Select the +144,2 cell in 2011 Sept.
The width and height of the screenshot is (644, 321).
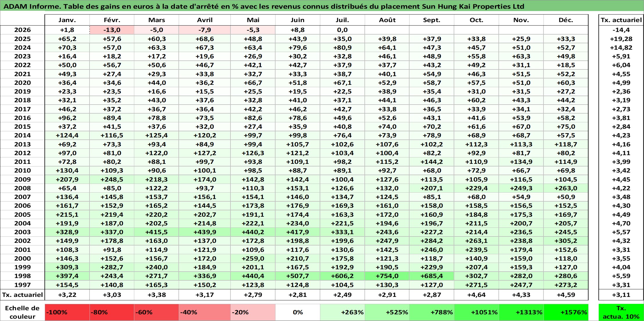click(432, 162)
